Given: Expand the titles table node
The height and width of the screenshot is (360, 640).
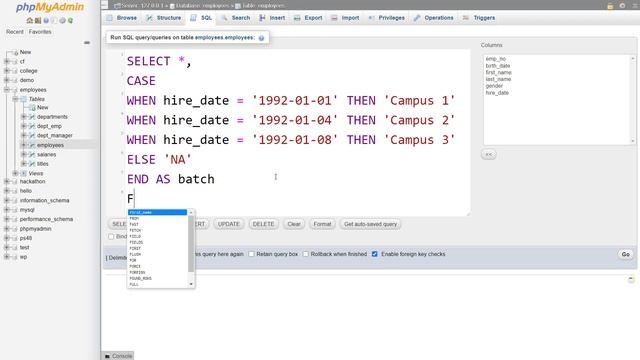Looking at the screenshot, I should tap(24, 164).
